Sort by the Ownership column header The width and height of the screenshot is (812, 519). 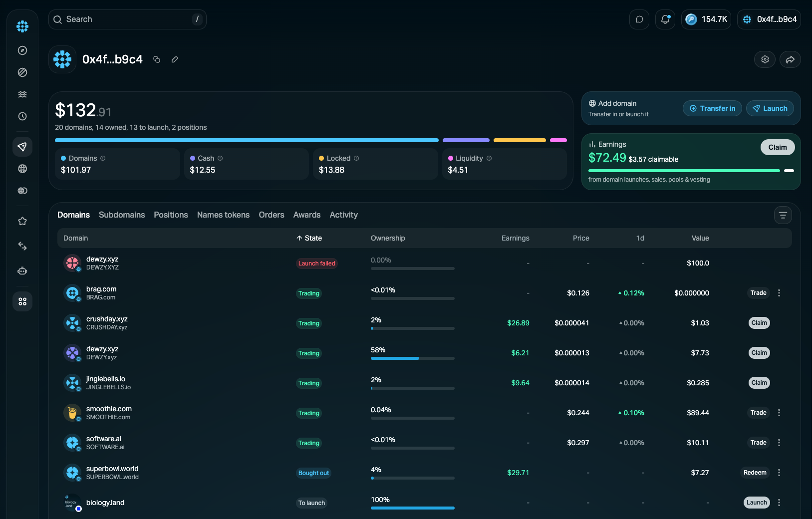click(x=388, y=238)
